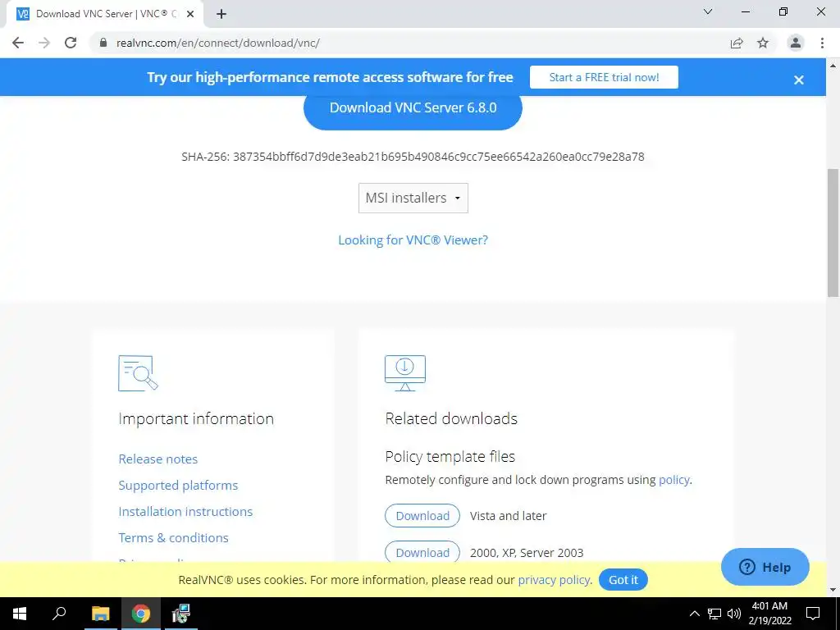Dismiss the free trial banner
This screenshot has width=840, height=630.
click(799, 80)
